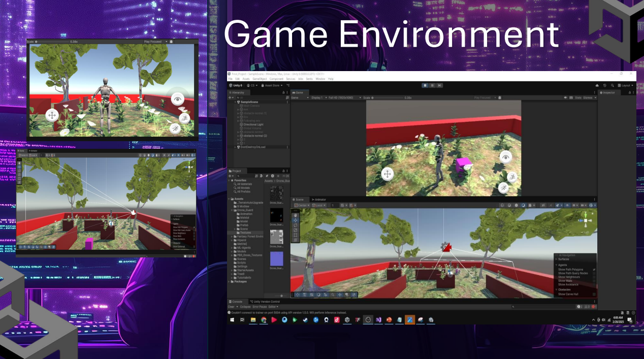The height and width of the screenshot is (359, 644).
Task: Tap the eye look button in the top-left Game screenshot
Action: pyautogui.click(x=178, y=100)
